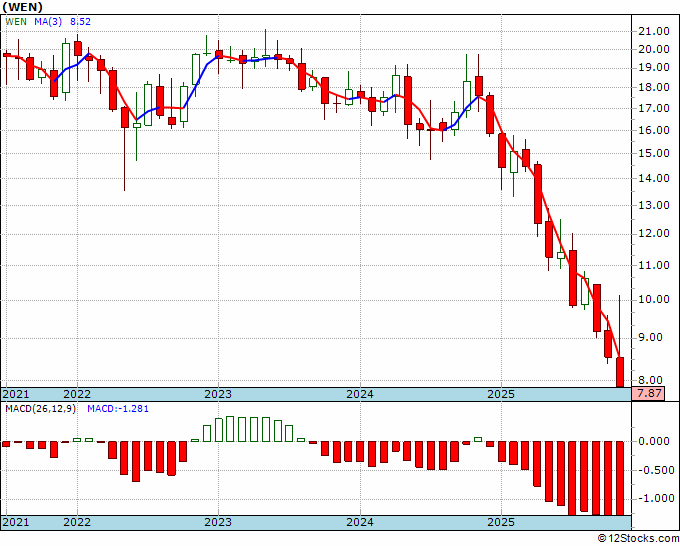
Task: Click the 20.00 price axis label
Action: click(654, 49)
